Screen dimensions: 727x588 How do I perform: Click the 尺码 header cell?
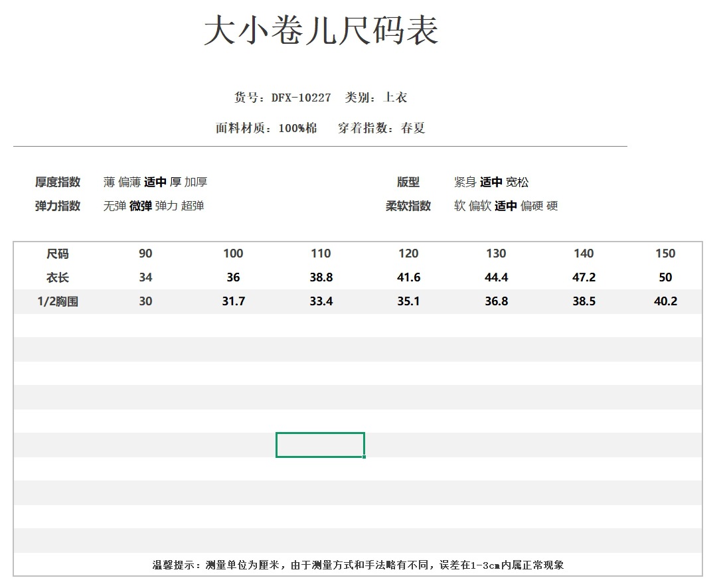[x=58, y=254]
